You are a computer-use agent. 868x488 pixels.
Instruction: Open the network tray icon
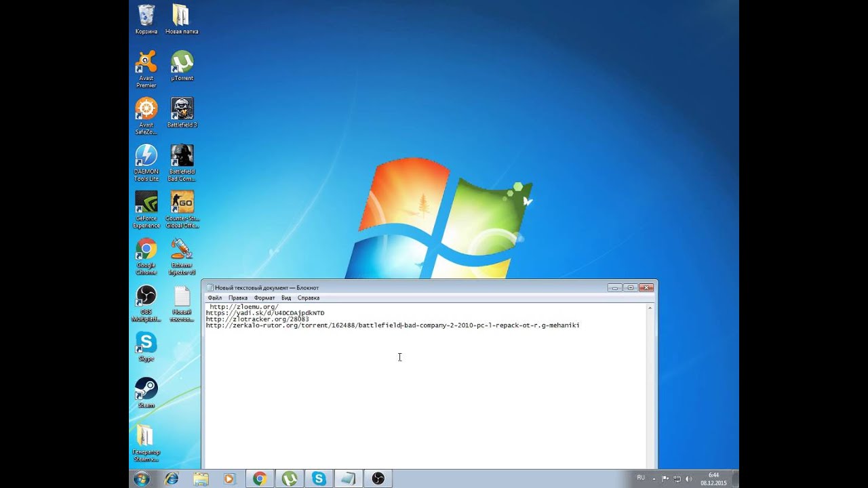tap(677, 479)
